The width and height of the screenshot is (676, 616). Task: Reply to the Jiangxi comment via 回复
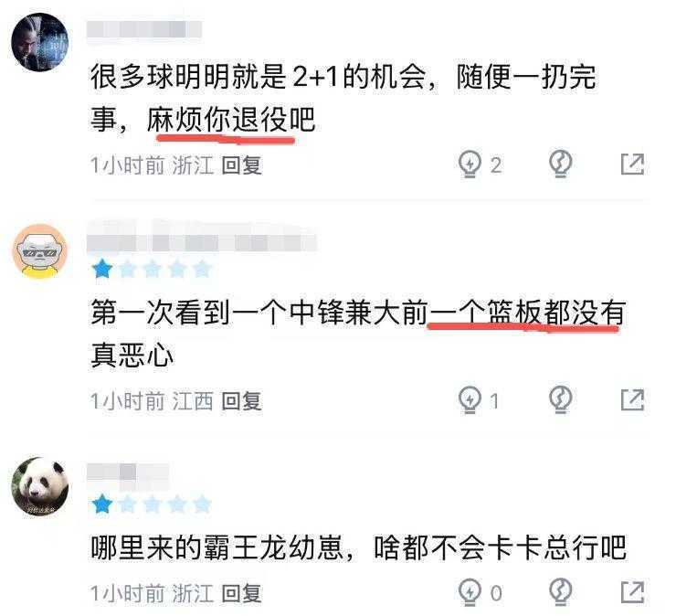(x=241, y=400)
